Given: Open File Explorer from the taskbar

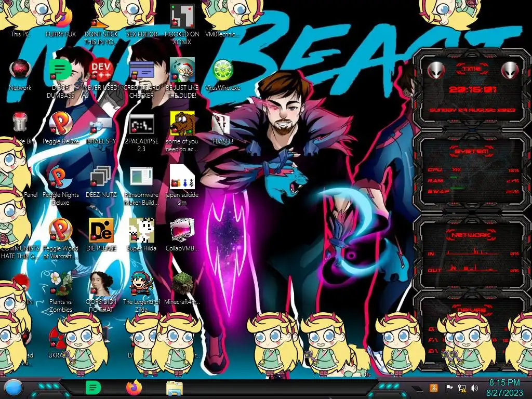Looking at the screenshot, I should 175,389.
